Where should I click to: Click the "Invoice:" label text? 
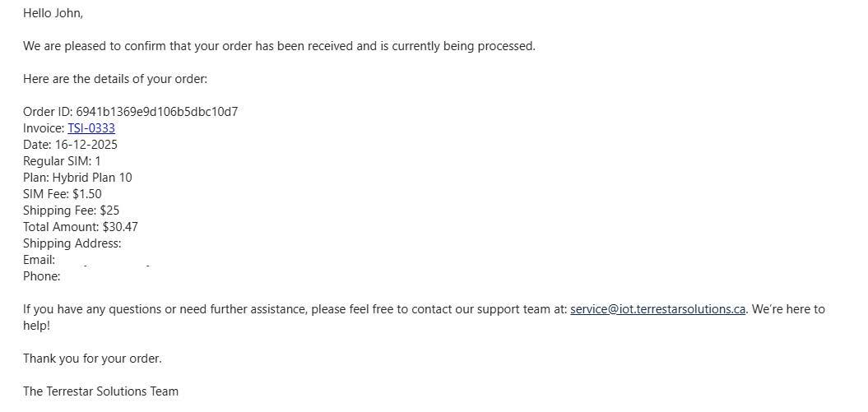pyautogui.click(x=44, y=128)
